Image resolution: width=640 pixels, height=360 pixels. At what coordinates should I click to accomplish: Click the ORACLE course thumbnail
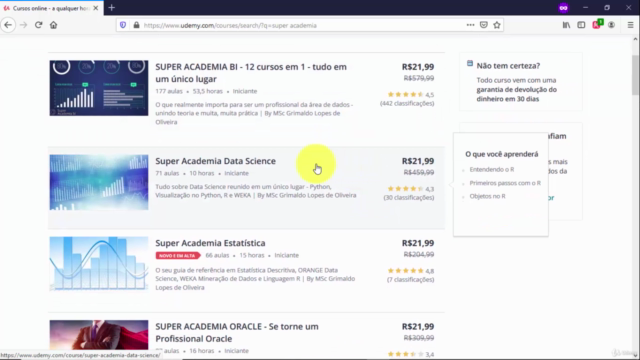pos(99,335)
